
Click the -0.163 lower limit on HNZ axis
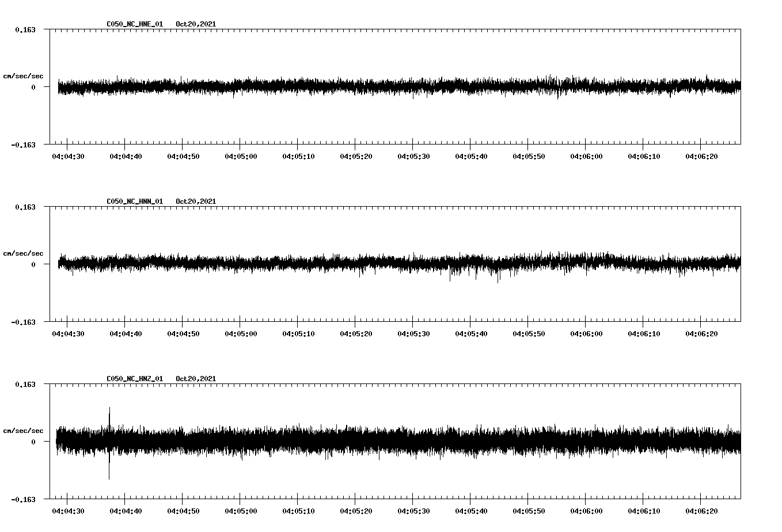point(23,499)
